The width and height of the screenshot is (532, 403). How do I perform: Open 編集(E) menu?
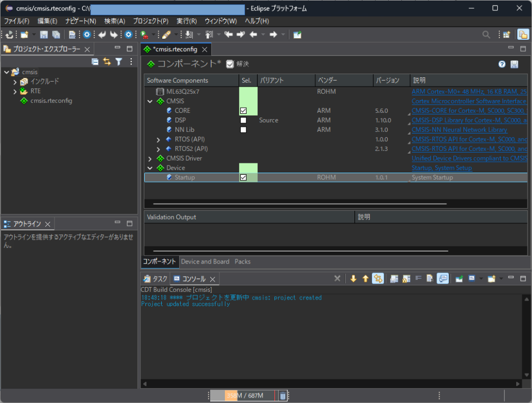[47, 21]
